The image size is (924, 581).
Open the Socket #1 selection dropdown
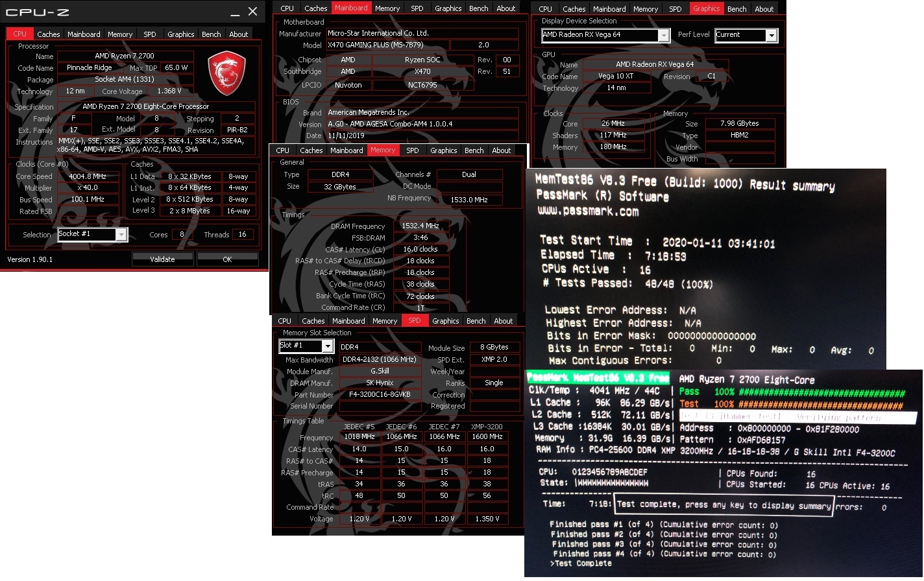pos(121,235)
